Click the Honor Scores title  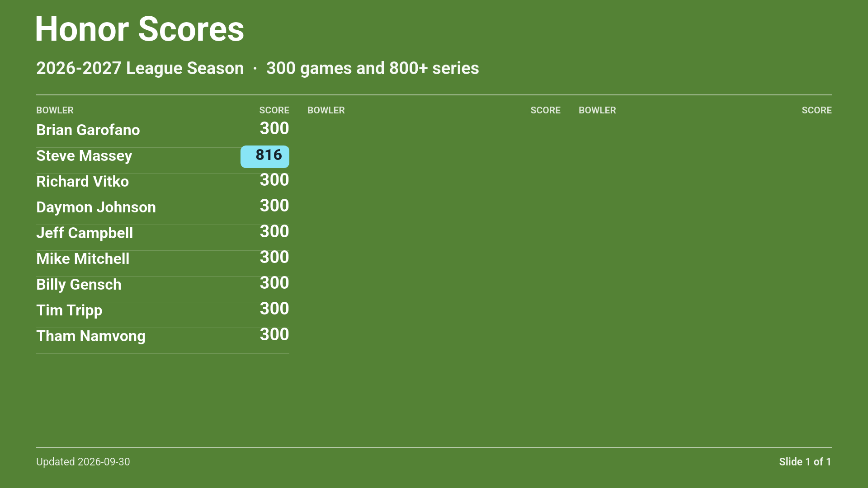coord(140,29)
